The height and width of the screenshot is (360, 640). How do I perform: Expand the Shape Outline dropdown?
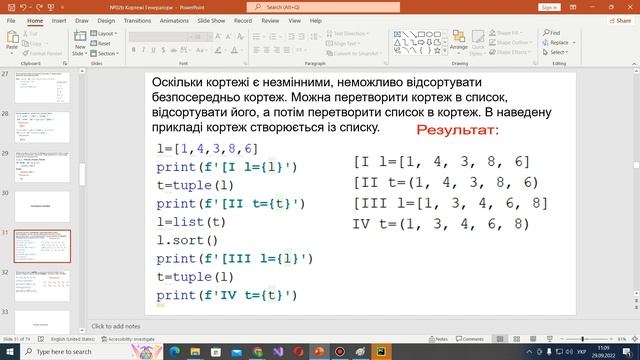pos(511,42)
